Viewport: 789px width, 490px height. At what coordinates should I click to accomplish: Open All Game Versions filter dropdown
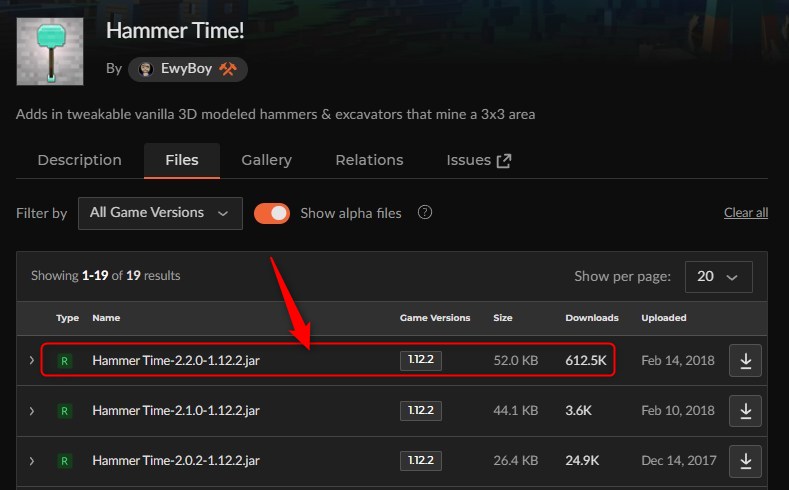pos(160,213)
